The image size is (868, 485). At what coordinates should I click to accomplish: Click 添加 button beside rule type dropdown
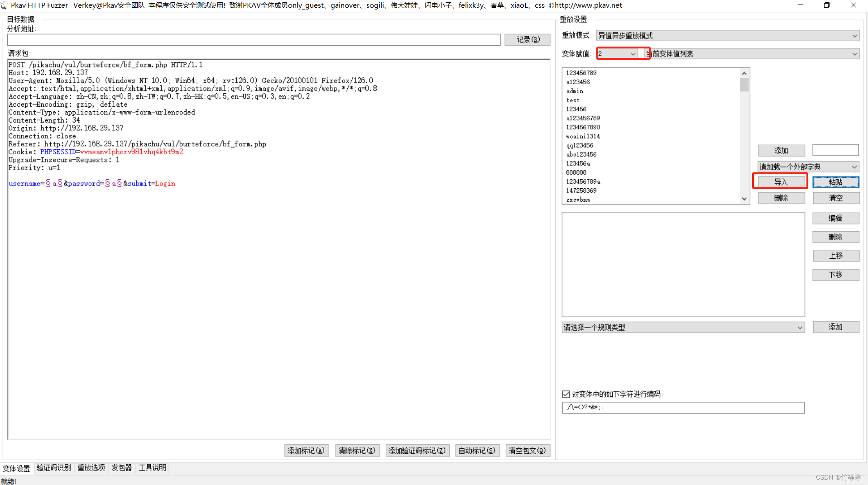point(835,327)
